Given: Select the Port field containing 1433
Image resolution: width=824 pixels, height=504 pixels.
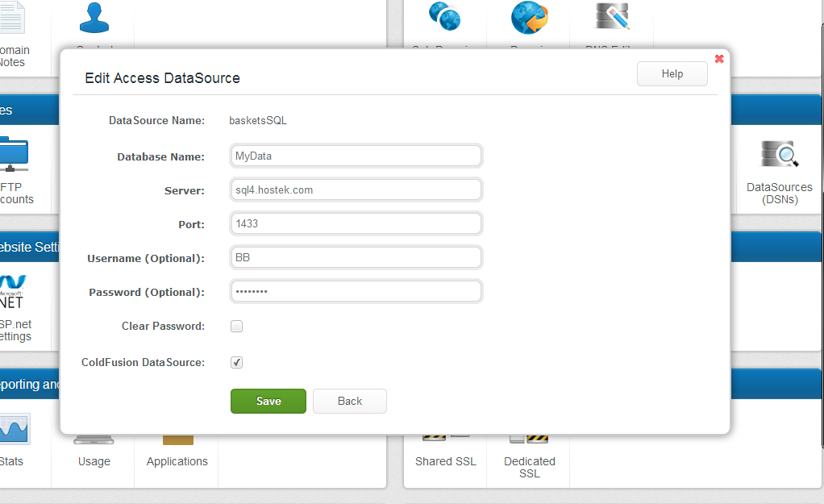Looking at the screenshot, I should (356, 223).
